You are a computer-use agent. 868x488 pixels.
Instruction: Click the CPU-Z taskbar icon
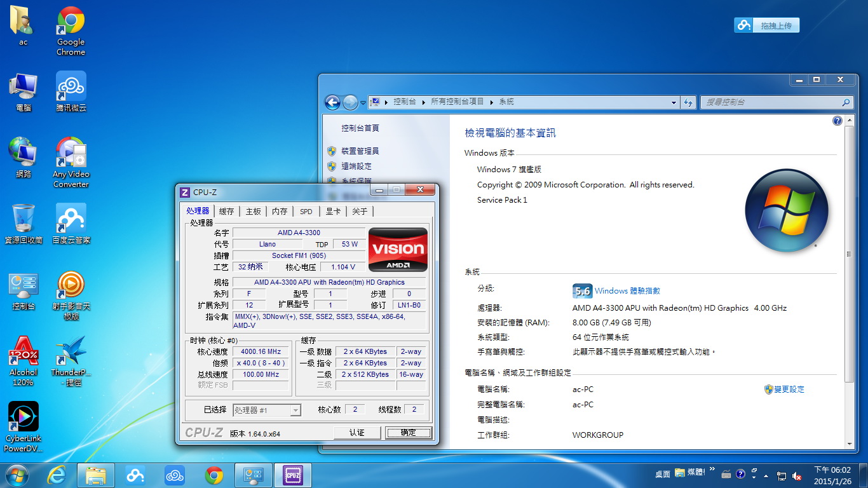click(292, 475)
